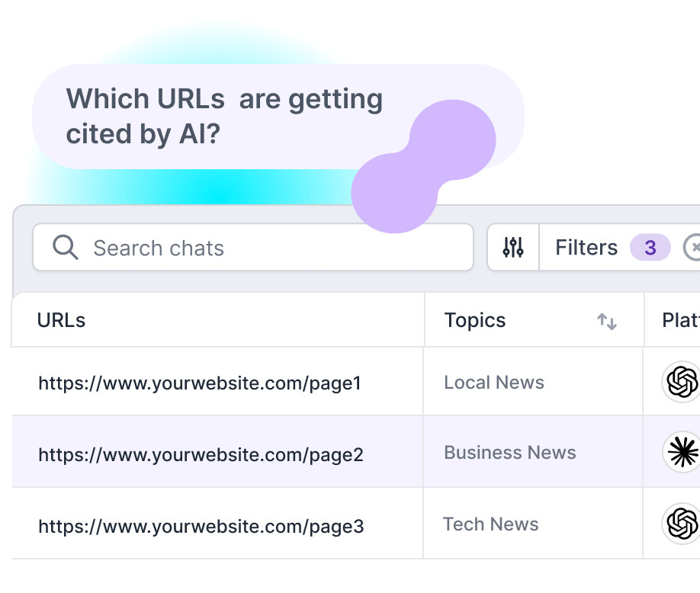Click the magnifying glass search icon
Screen dimensions: 700x593
pos(65,247)
